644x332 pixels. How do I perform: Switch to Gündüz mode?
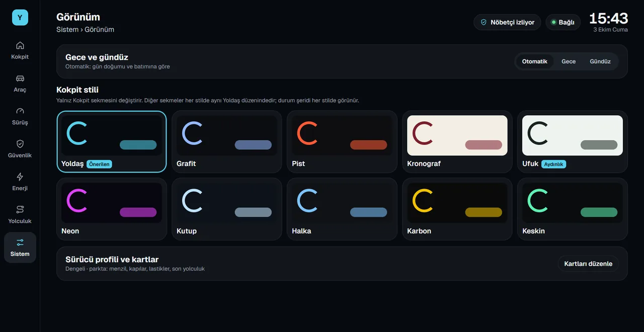coord(600,61)
